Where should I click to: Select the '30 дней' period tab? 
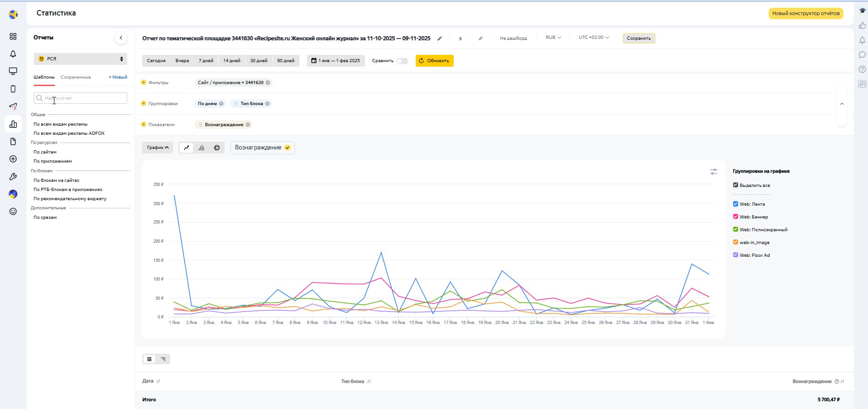tap(258, 61)
